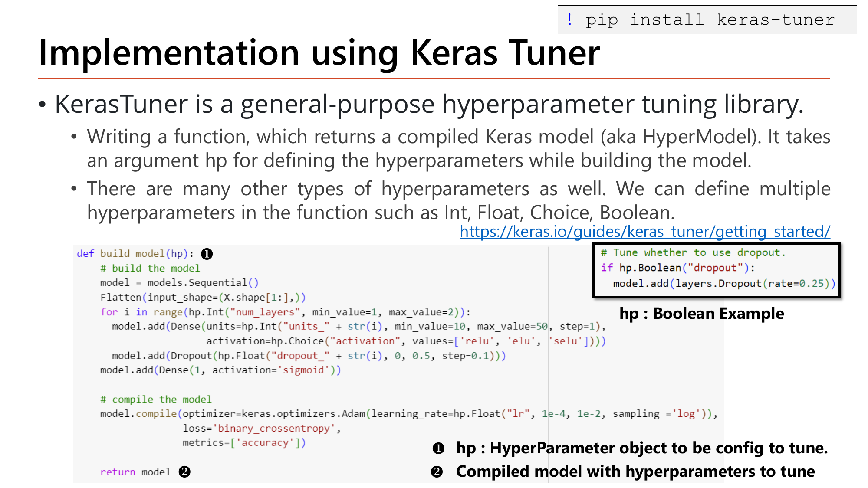Click the 'model.compile(optimizer=keras.optimizers.Adam' line
868x488 pixels.
(x=409, y=414)
